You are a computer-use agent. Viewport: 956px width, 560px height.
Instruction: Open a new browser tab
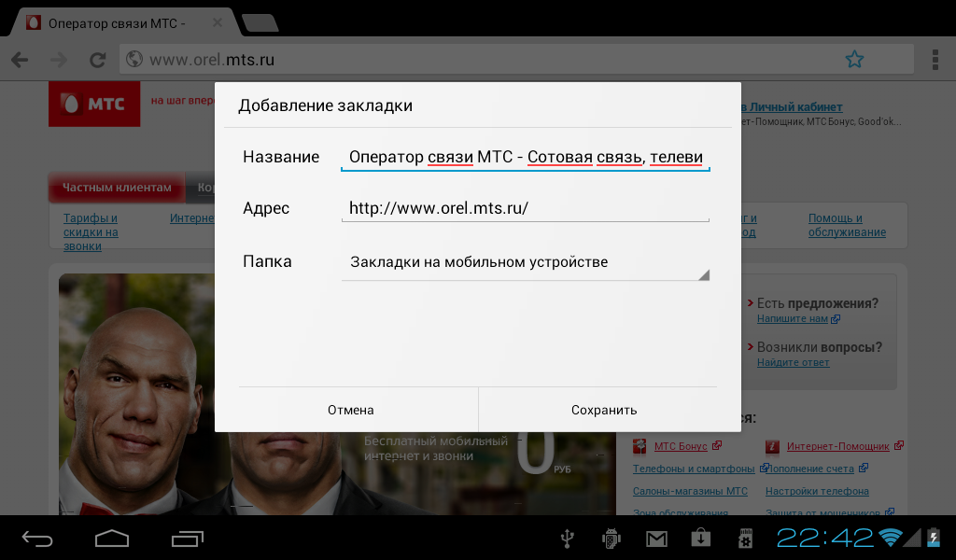[x=260, y=23]
